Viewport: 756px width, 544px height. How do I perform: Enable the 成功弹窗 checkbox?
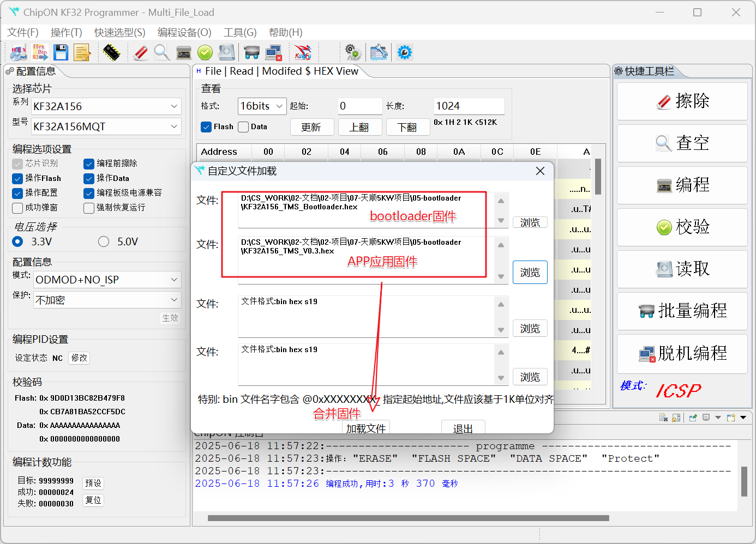[x=17, y=208]
